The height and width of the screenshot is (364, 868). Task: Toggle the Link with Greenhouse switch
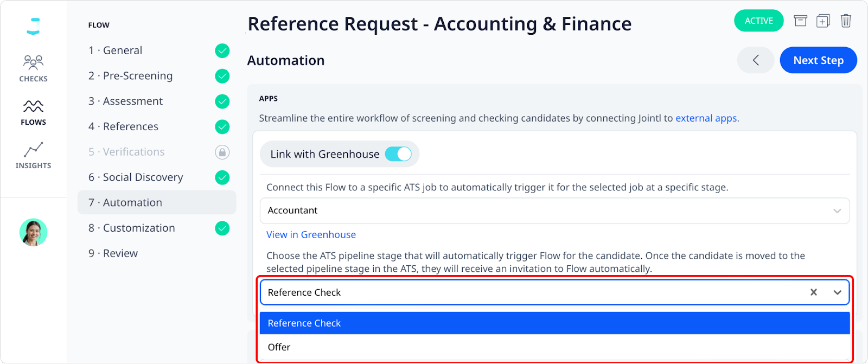tap(398, 154)
